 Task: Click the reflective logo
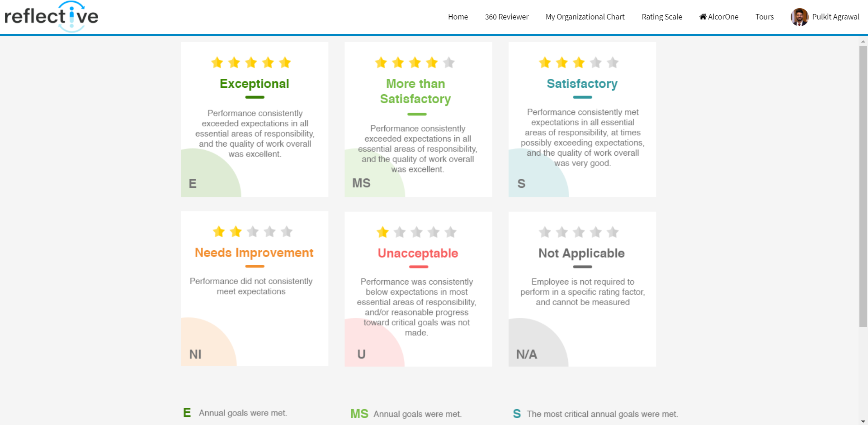pyautogui.click(x=52, y=17)
